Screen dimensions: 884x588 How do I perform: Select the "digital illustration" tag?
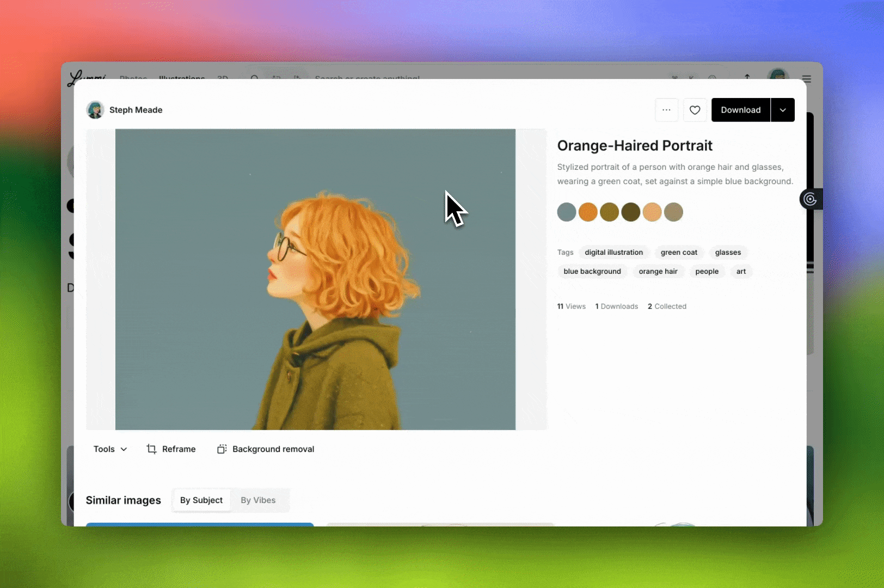pos(613,252)
